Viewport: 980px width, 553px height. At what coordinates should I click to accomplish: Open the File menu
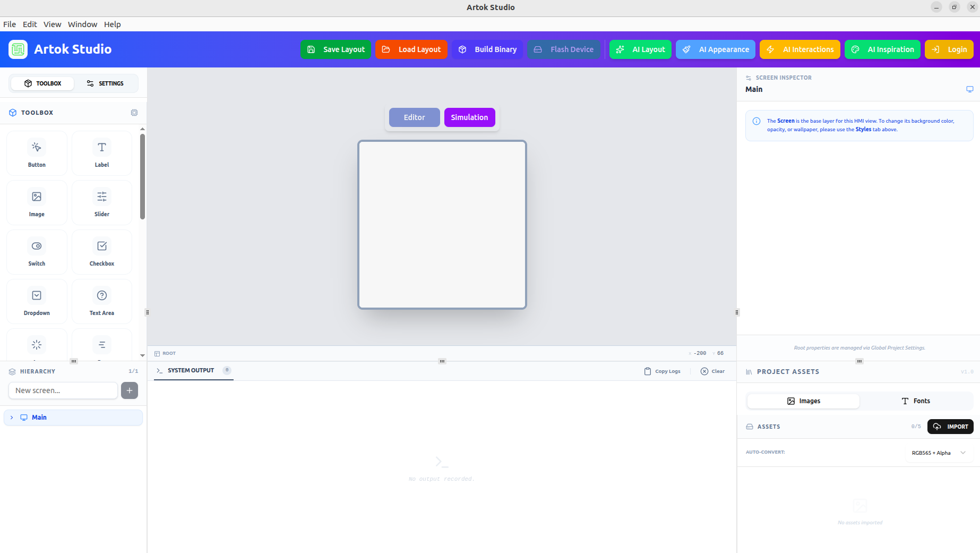tap(10, 24)
